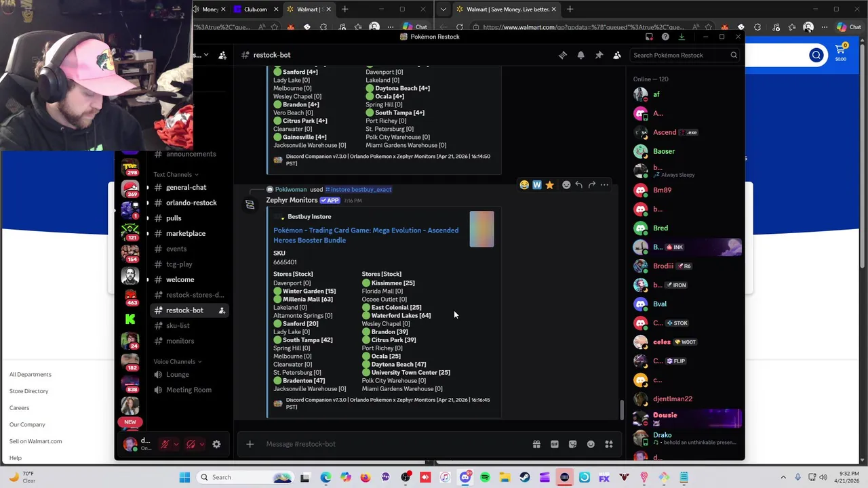
Task: Open member Baoser in member list
Action: click(x=664, y=151)
